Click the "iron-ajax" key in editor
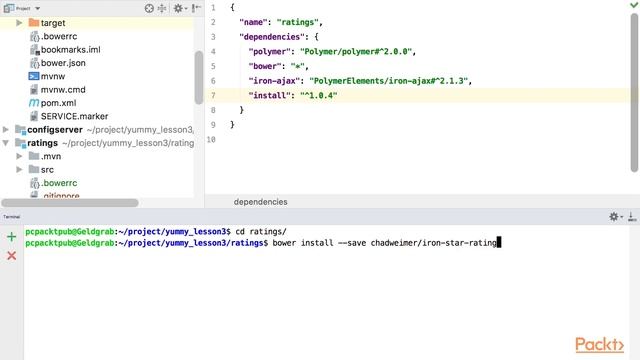This screenshot has height=360, width=640. tap(274, 81)
